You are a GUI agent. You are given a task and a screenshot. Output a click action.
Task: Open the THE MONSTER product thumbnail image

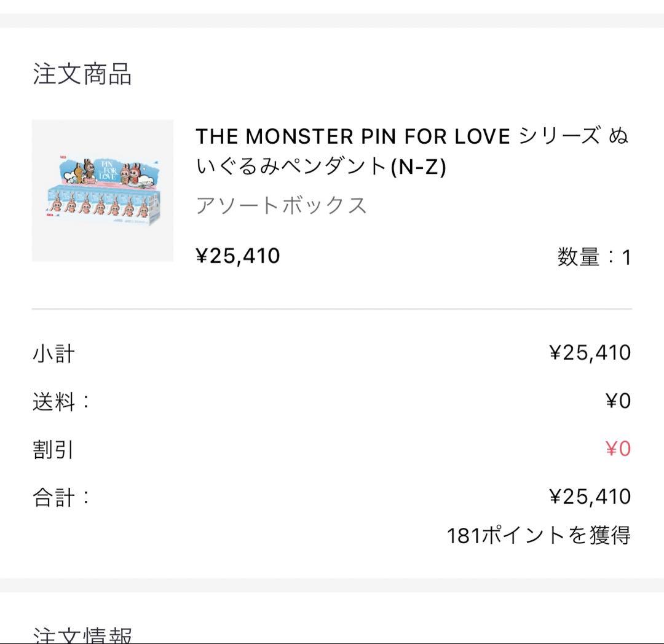102,190
